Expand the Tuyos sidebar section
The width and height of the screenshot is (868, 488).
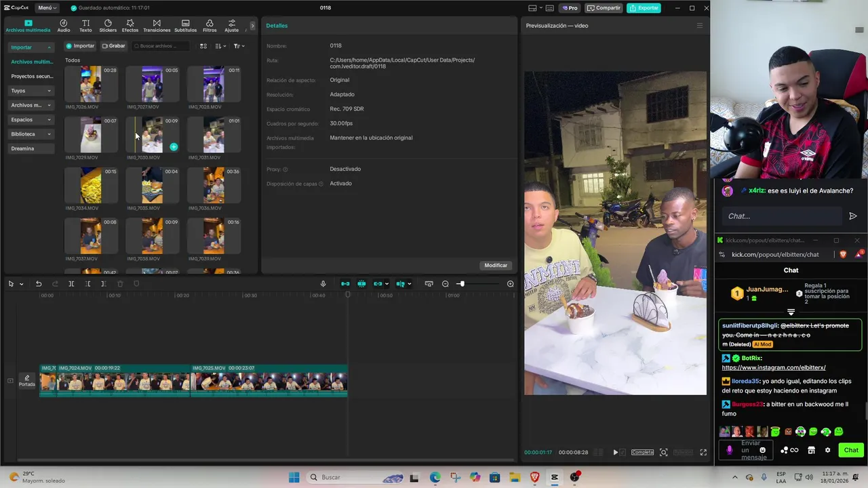[x=31, y=91]
